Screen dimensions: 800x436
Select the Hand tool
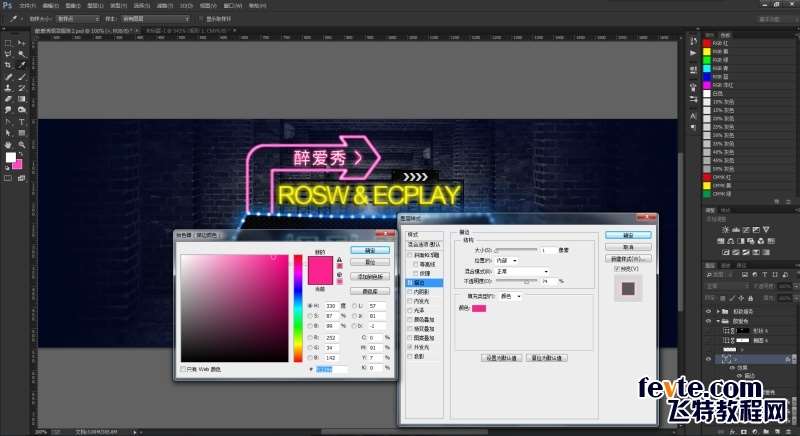(8, 145)
